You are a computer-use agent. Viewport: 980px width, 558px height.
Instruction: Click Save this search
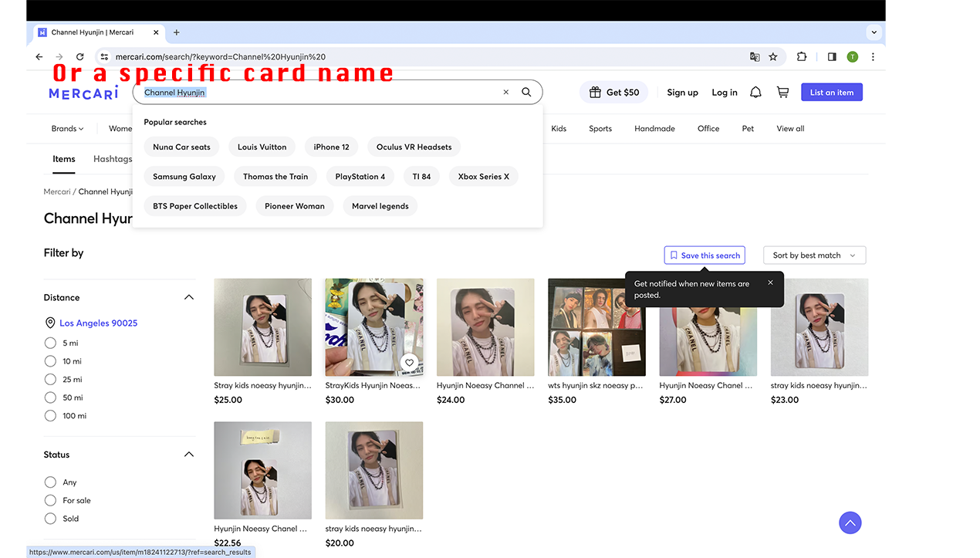click(704, 255)
